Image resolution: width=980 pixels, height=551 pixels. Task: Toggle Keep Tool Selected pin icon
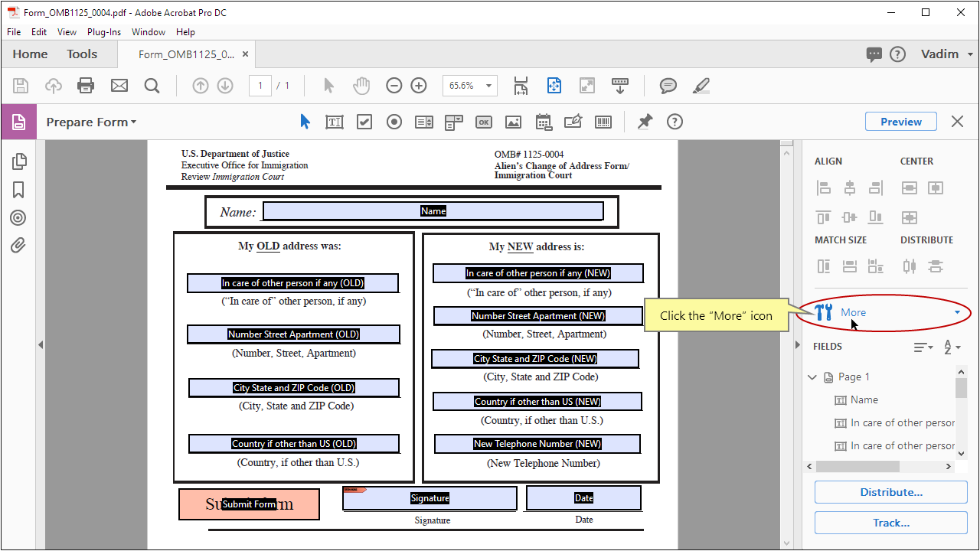[644, 122]
